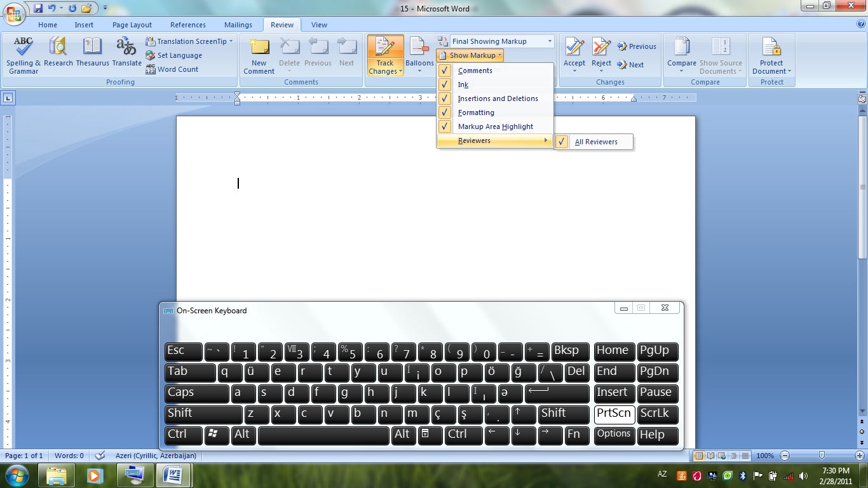This screenshot has height=488, width=868.
Task: Switch to the Home tab
Action: click(x=48, y=25)
